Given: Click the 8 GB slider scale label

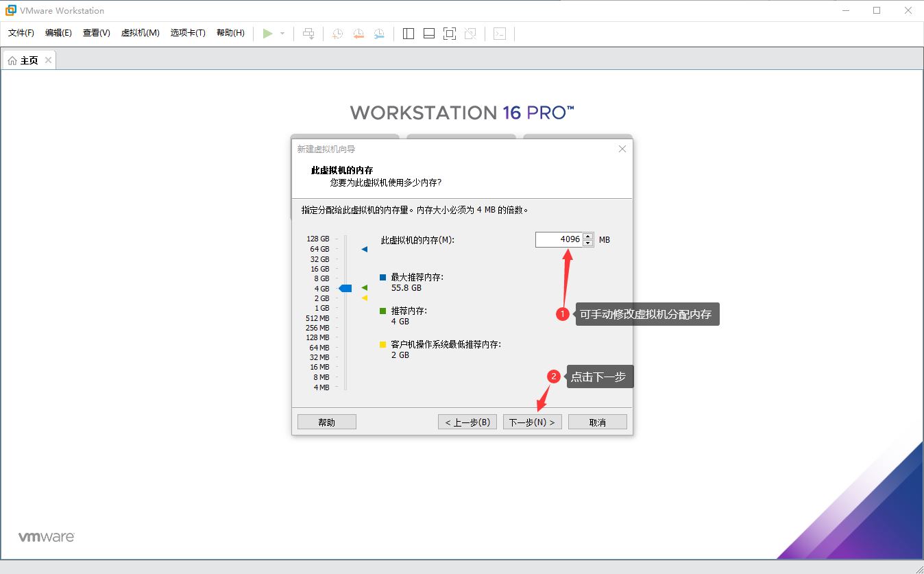Looking at the screenshot, I should click(x=322, y=278).
